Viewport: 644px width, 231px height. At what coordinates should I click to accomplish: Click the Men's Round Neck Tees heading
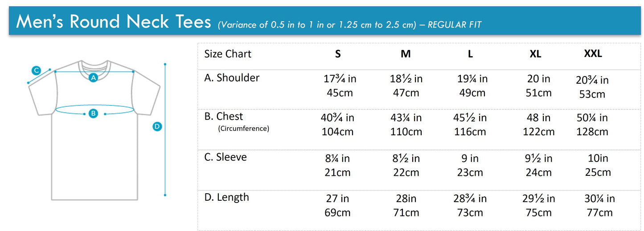[x=113, y=22]
